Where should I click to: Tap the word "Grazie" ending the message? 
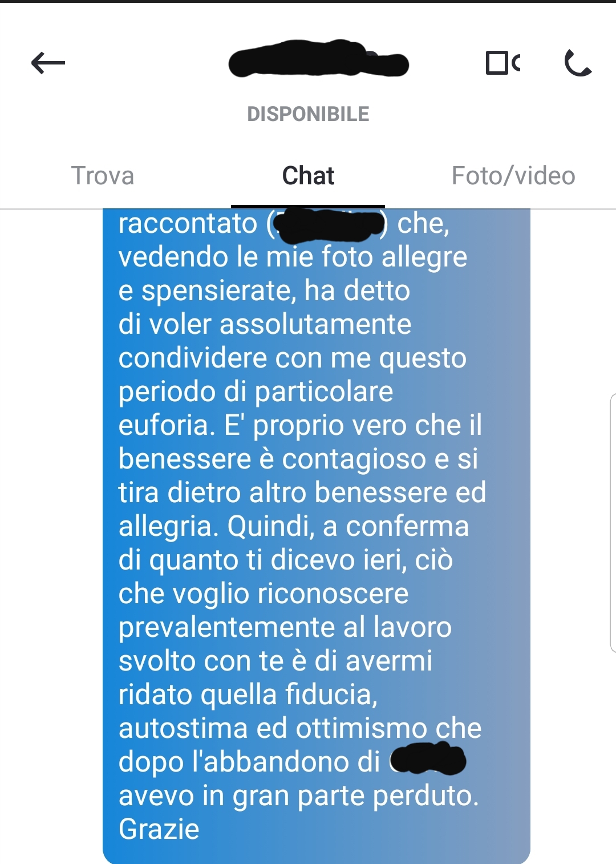[159, 829]
